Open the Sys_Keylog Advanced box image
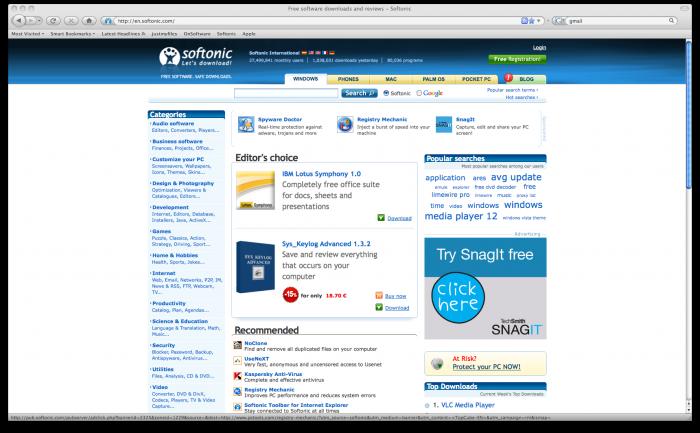 pyautogui.click(x=255, y=267)
